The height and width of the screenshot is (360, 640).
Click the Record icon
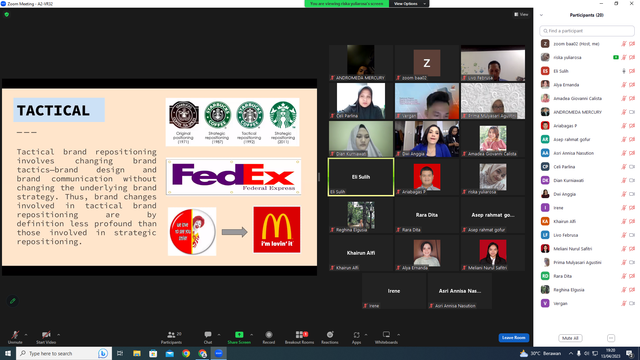pos(269,335)
